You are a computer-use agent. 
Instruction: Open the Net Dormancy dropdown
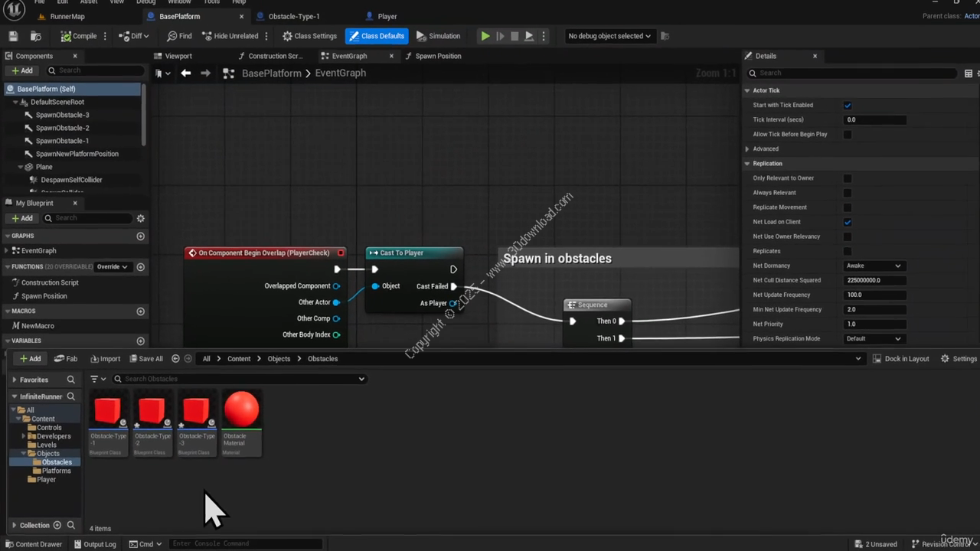click(874, 266)
